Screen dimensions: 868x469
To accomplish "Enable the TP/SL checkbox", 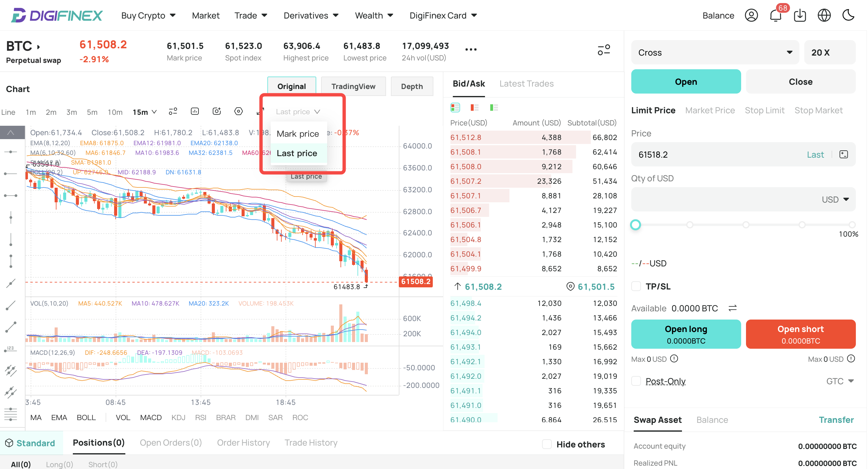I will [x=636, y=286].
